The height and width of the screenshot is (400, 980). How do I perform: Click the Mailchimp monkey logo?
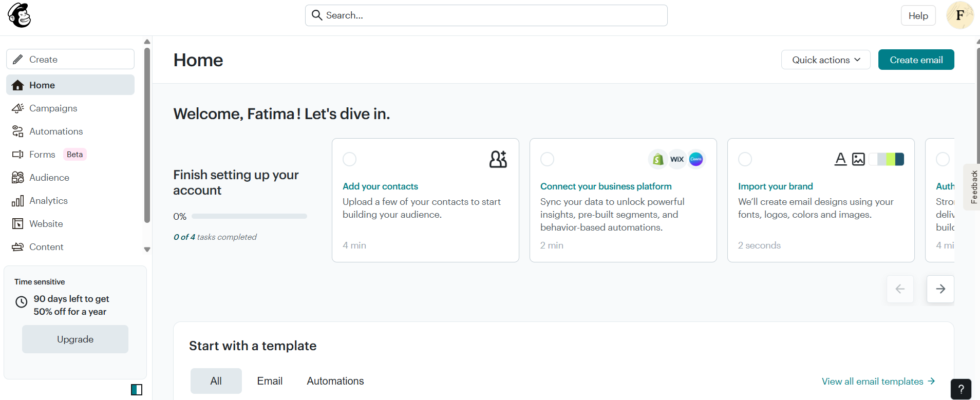coord(20,15)
